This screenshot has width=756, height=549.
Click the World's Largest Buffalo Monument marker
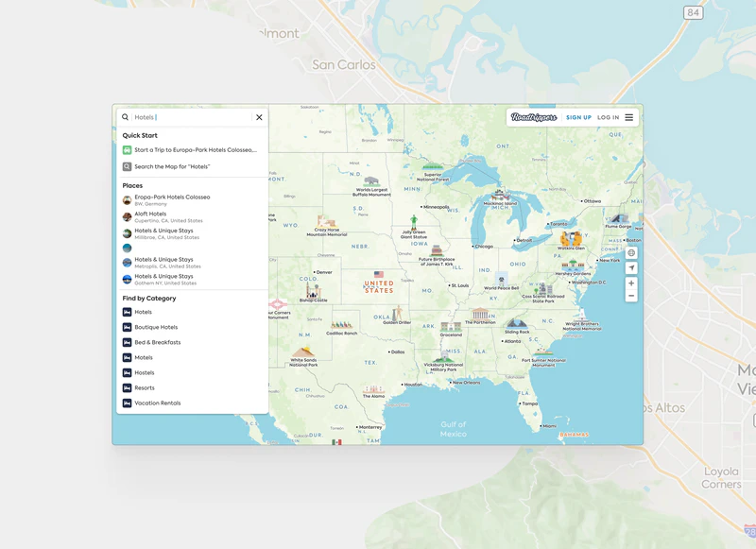371,182
